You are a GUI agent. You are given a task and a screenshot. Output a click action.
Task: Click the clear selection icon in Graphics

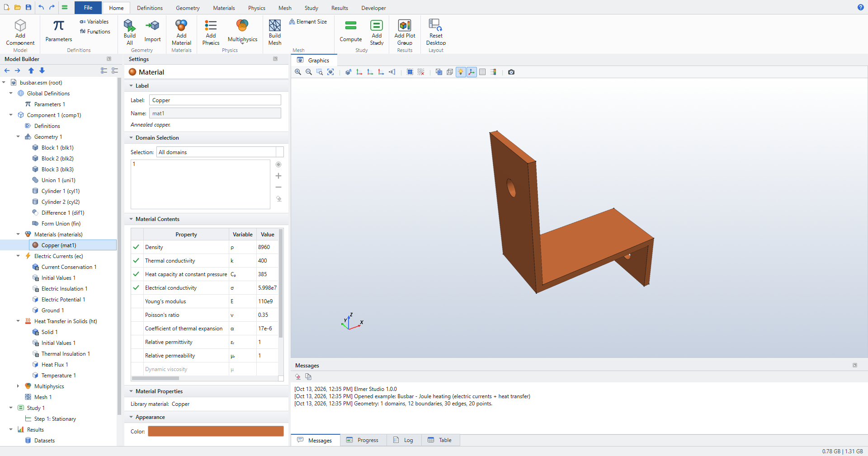(x=421, y=72)
